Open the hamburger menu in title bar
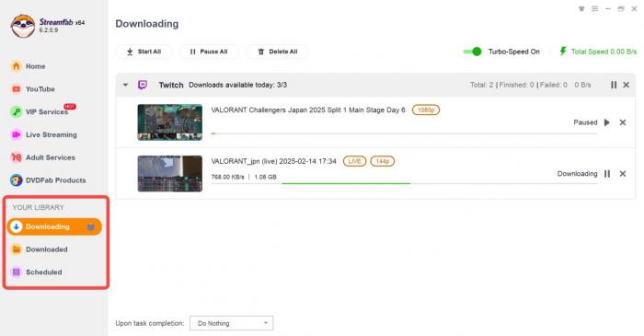The width and height of the screenshot is (644, 336). [594, 8]
